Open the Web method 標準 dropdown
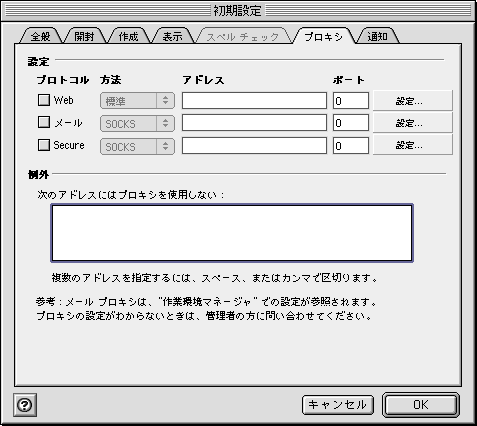Image resolution: width=477 pixels, height=426 pixels. click(x=137, y=101)
